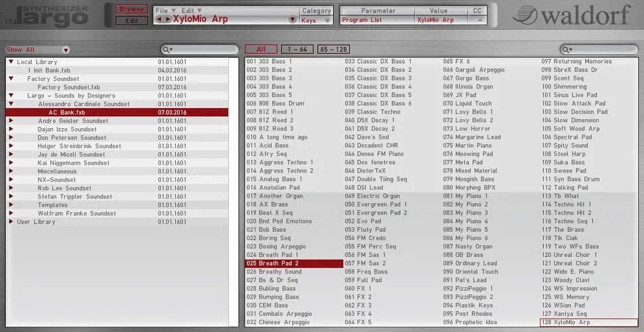Go to next program with right arrow
644x332 pixels.
(168, 19)
